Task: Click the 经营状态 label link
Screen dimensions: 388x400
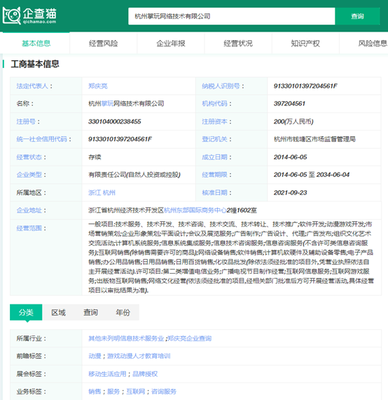Action: point(29,157)
